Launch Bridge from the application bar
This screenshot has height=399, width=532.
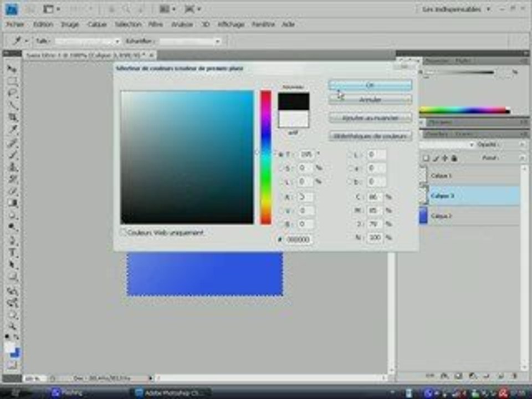(30, 9)
